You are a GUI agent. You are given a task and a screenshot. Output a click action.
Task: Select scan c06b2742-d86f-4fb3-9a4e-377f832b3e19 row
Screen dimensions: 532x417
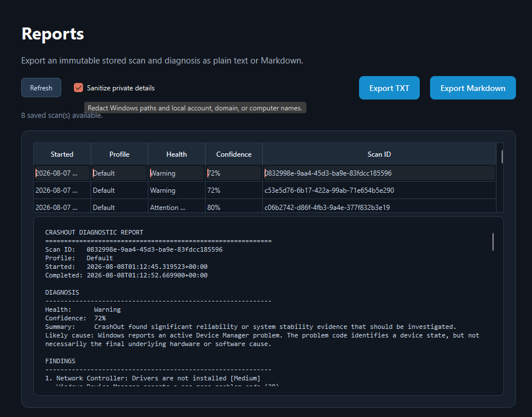[265, 206]
